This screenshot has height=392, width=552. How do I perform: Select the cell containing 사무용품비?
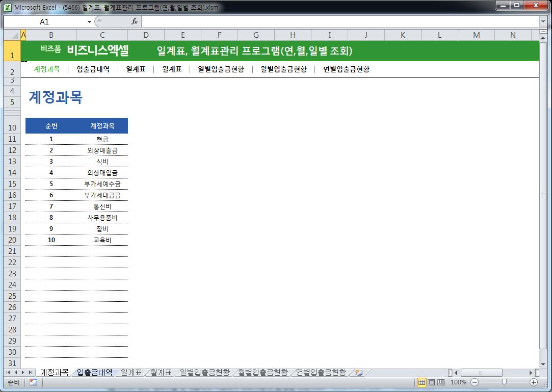click(x=102, y=218)
